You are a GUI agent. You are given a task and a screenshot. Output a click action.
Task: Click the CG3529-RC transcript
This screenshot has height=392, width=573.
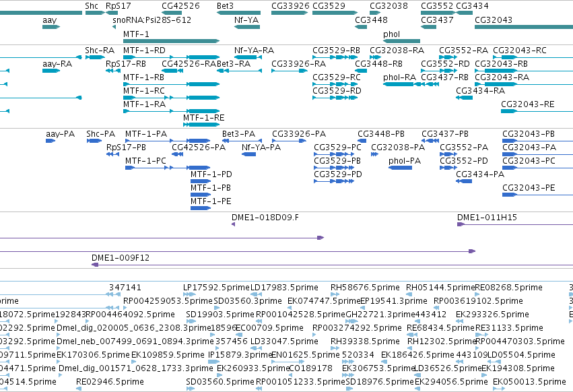(x=335, y=84)
